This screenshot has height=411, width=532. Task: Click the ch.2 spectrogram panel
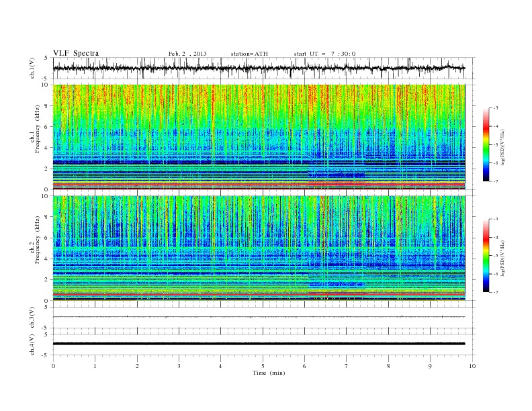[259, 248]
